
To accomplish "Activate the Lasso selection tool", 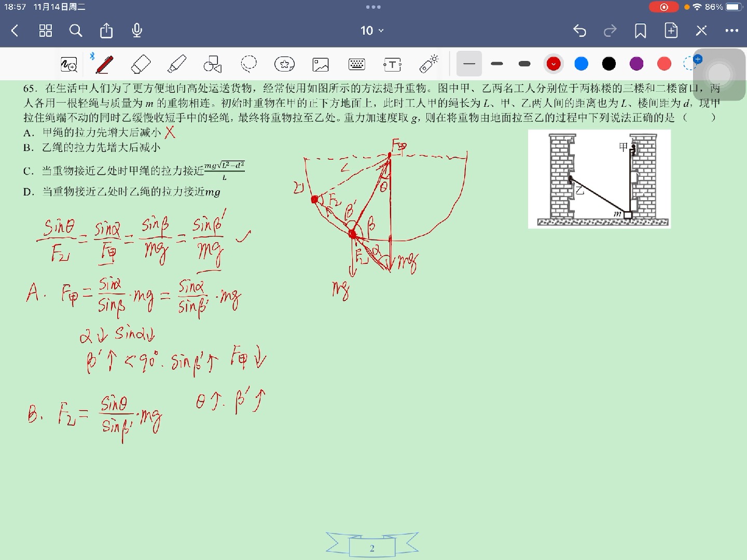I will coord(248,63).
